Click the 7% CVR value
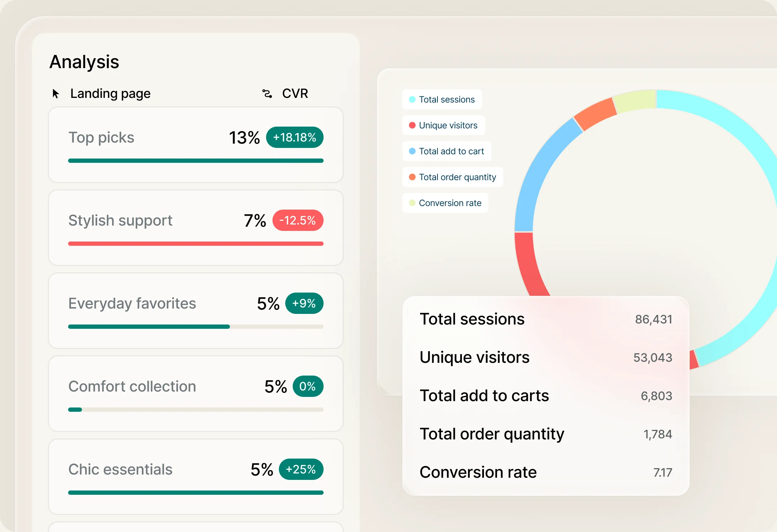 255,220
